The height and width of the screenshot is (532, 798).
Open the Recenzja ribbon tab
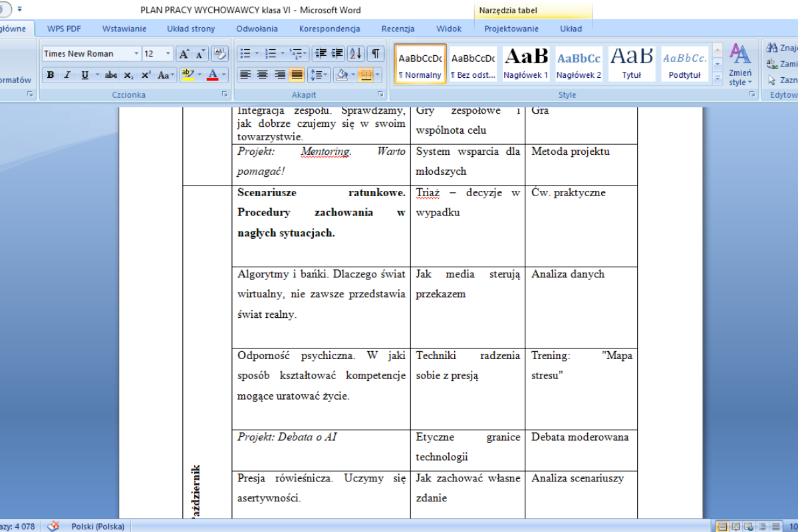point(398,29)
